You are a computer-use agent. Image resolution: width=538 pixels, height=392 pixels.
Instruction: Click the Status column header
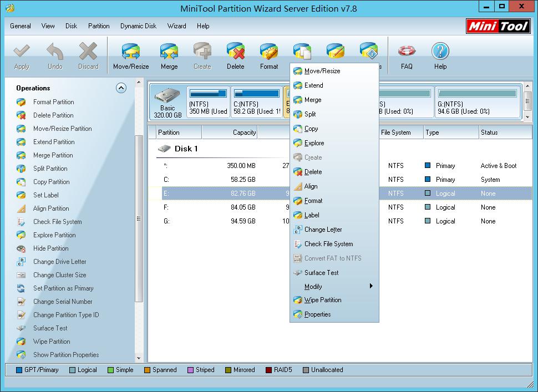tap(505, 133)
